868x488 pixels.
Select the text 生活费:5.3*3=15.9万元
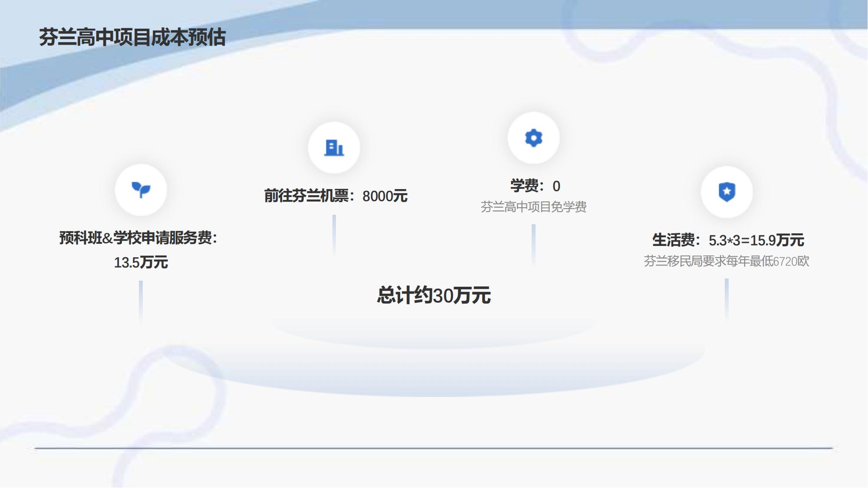point(728,240)
